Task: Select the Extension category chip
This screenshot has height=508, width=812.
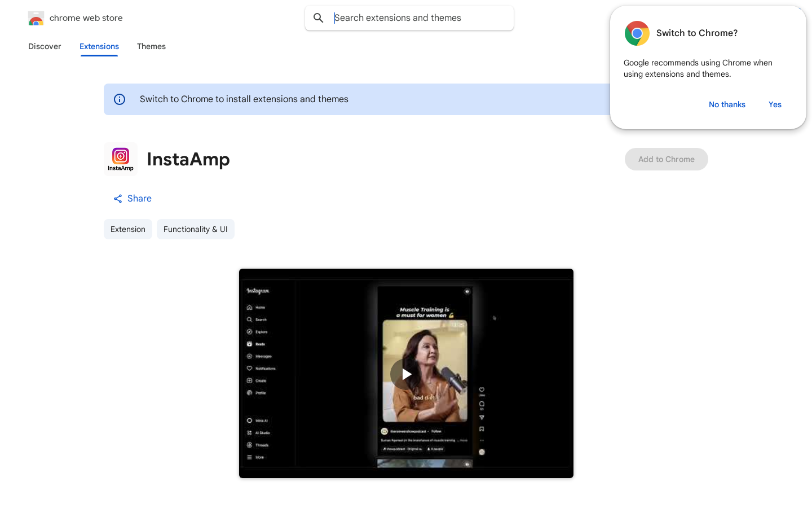Action: [x=128, y=229]
